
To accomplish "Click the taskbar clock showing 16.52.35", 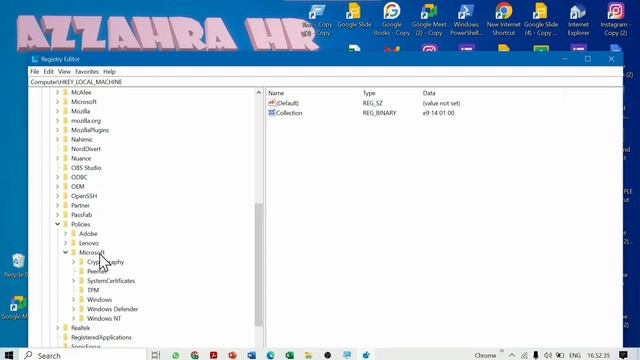I will coord(598,356).
